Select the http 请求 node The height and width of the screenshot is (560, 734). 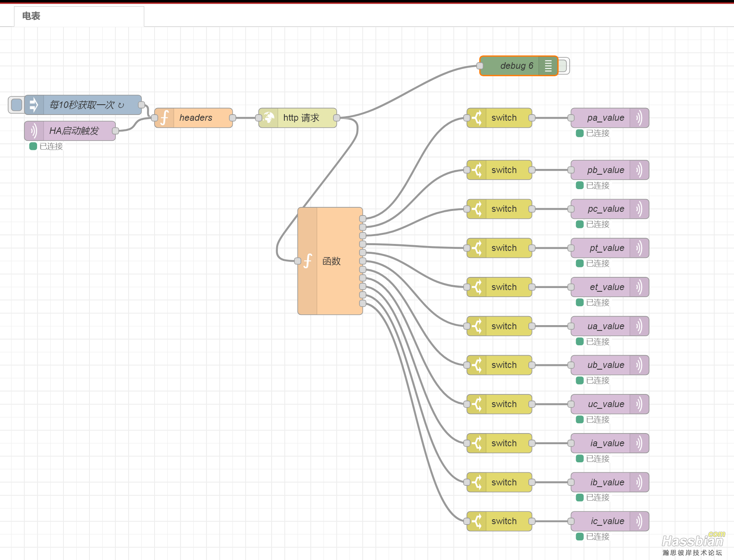(298, 118)
